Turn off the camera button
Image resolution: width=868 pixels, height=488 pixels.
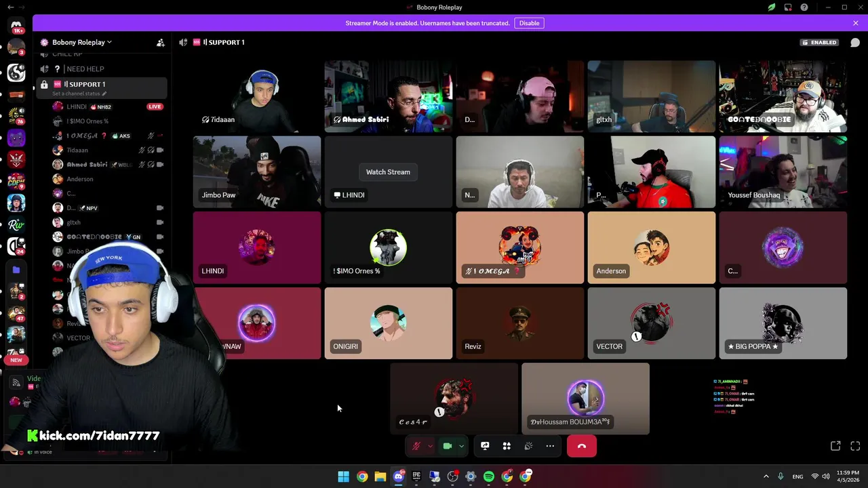coord(447,446)
